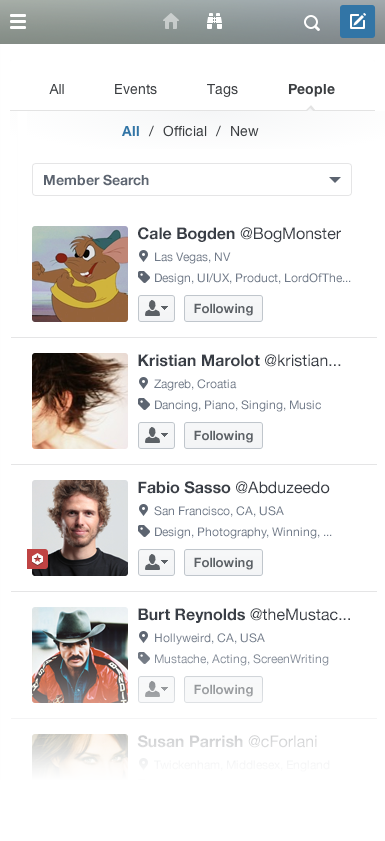Open Cale Bogden's cartoon mouse avatar

80,274
